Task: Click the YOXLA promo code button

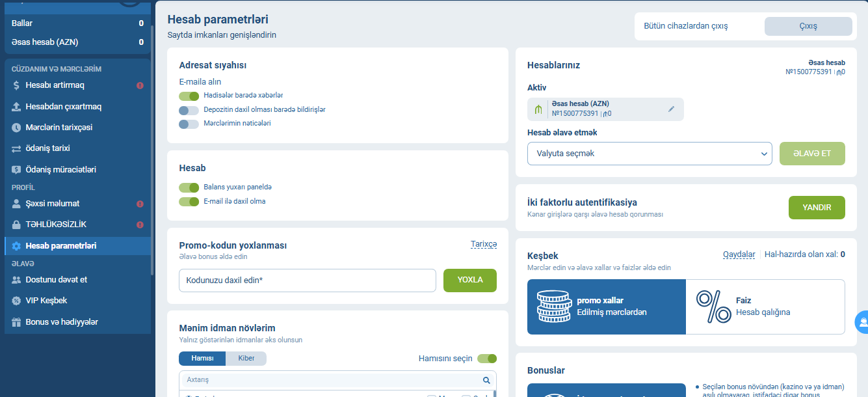Action: (469, 280)
